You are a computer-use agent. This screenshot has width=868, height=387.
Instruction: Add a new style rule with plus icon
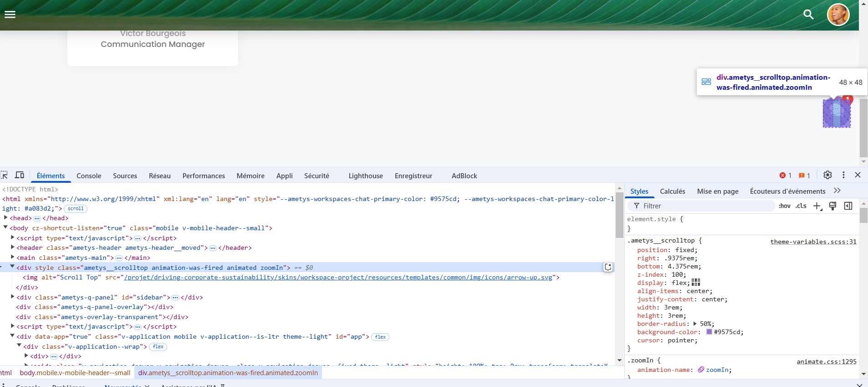click(817, 206)
